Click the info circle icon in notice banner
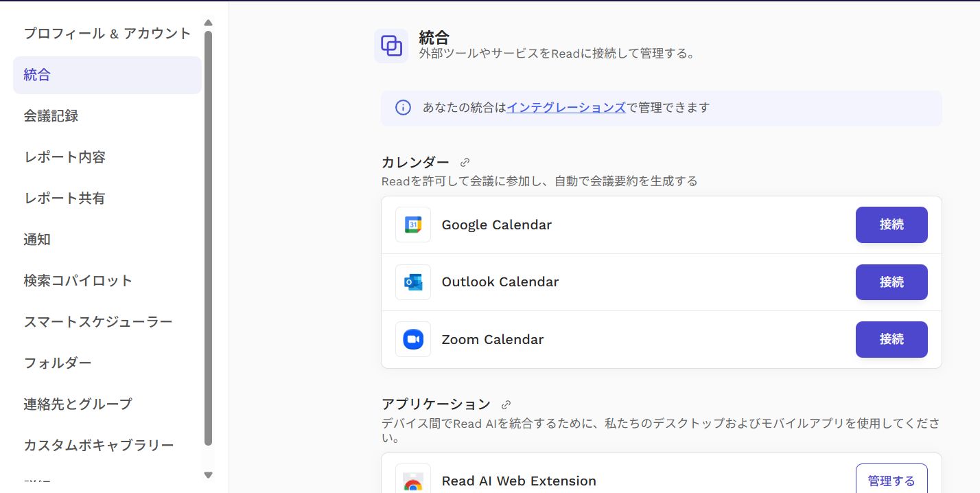Screen dimensions: 980x493 pyautogui.click(x=403, y=107)
